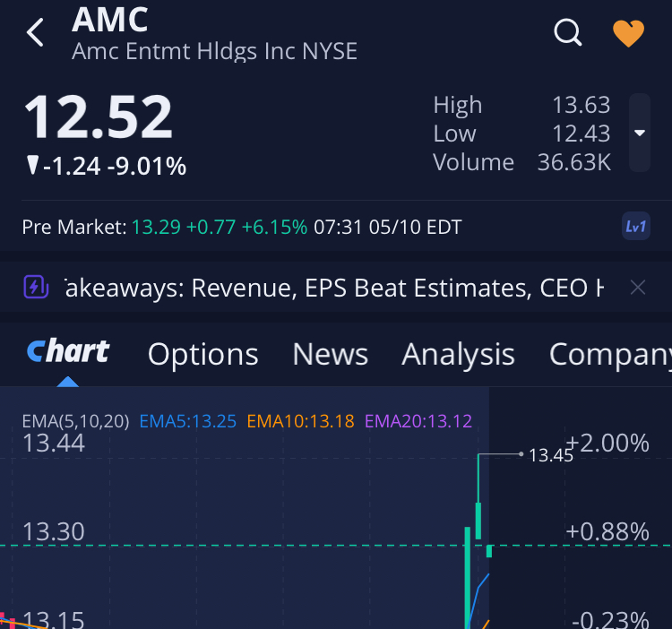Screen dimensions: 672x629
Task: Select the orange EMA10 value
Action: (300, 420)
